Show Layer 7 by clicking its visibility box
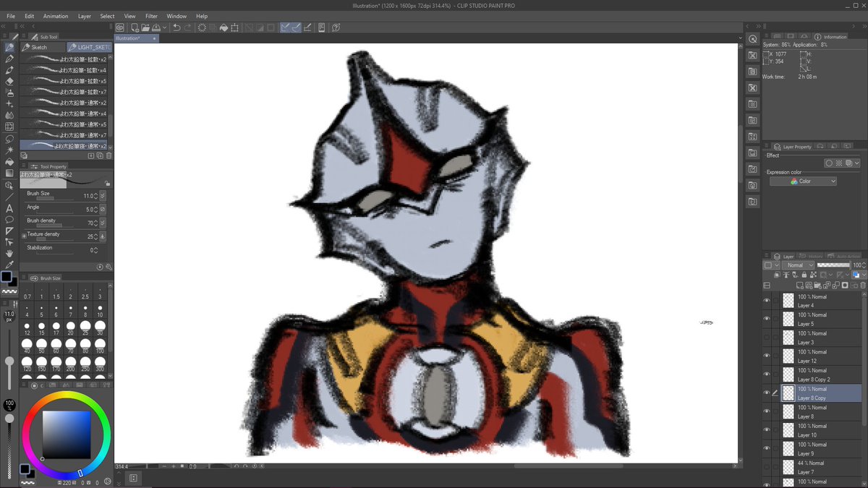 point(767,466)
